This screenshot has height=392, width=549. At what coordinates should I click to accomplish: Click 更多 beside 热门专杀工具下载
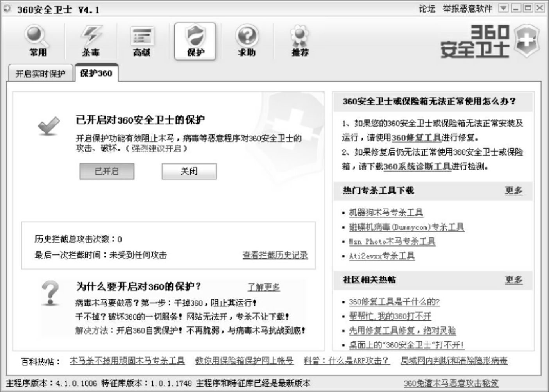coord(513,191)
